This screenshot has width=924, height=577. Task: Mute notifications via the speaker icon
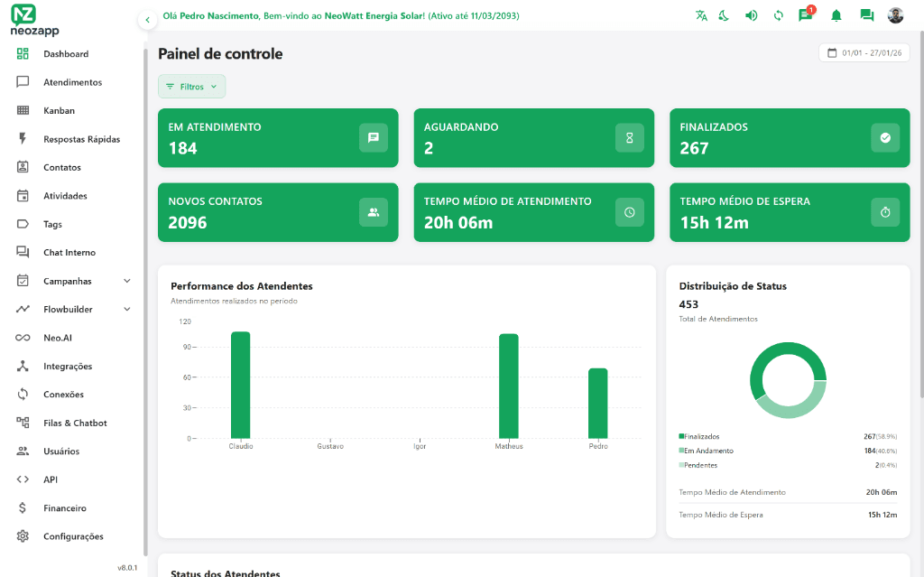tap(751, 15)
